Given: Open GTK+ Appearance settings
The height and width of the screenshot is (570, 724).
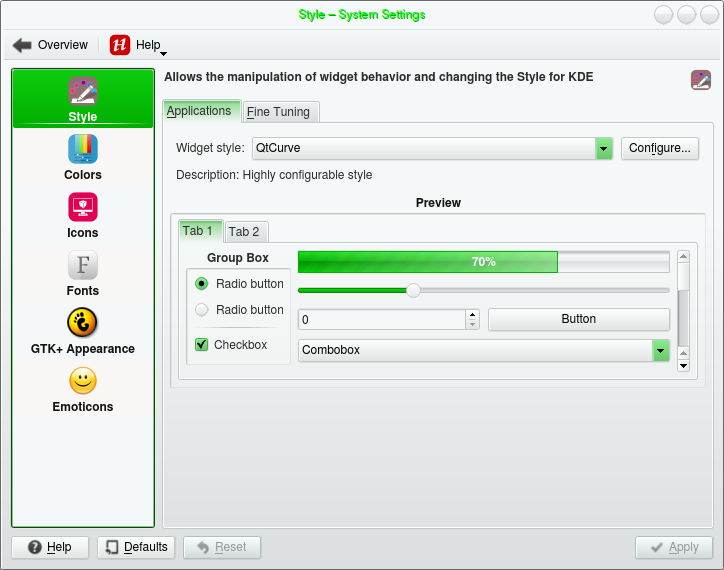Looking at the screenshot, I should point(83,331).
